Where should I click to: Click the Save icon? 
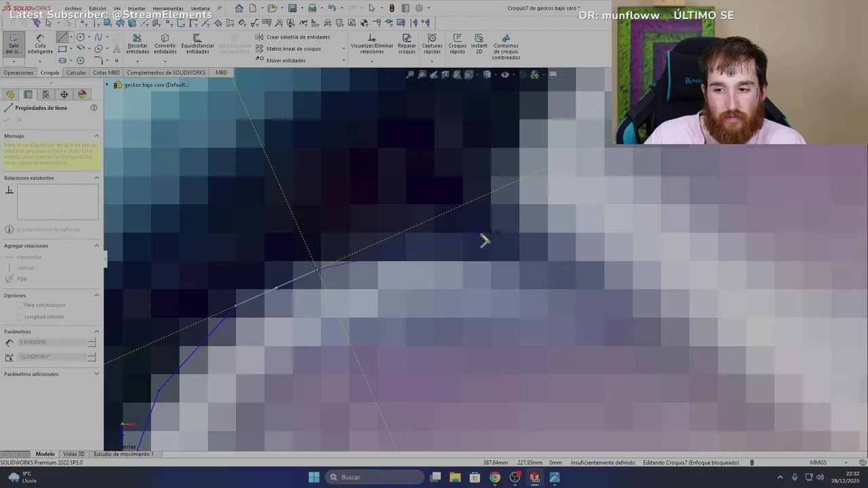292,8
